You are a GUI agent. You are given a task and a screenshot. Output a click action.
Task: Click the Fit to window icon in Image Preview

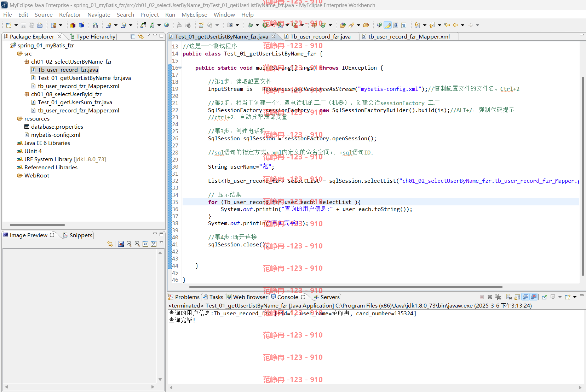pos(154,244)
